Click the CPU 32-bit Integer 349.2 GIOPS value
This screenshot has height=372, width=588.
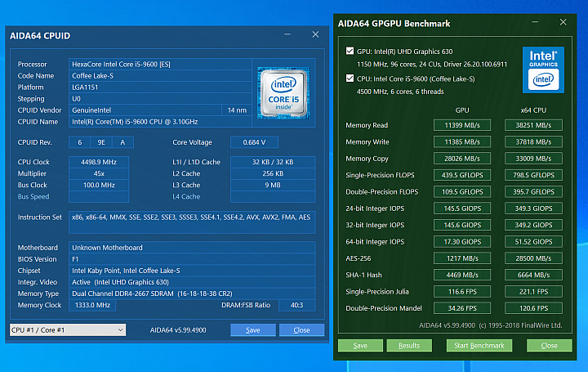click(533, 225)
